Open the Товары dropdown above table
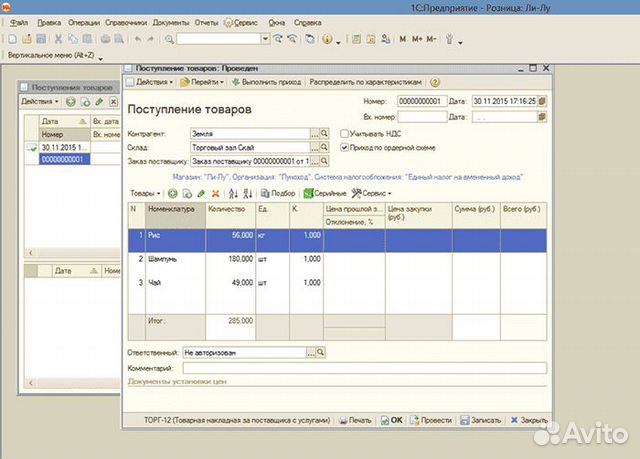The height and width of the screenshot is (459, 640). 145,193
